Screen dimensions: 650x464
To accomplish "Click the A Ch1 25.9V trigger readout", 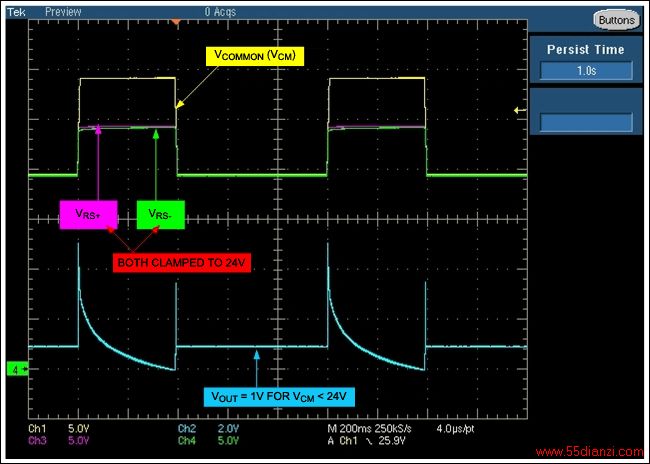I will coord(366,441).
